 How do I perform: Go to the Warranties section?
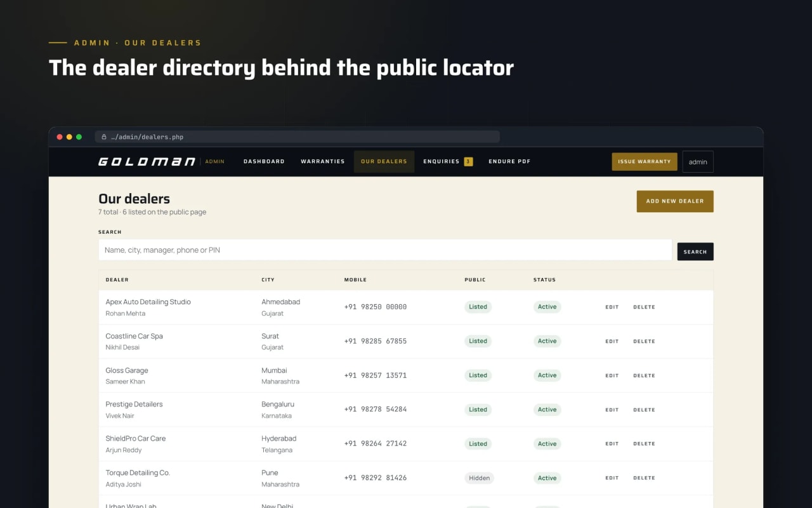point(323,161)
